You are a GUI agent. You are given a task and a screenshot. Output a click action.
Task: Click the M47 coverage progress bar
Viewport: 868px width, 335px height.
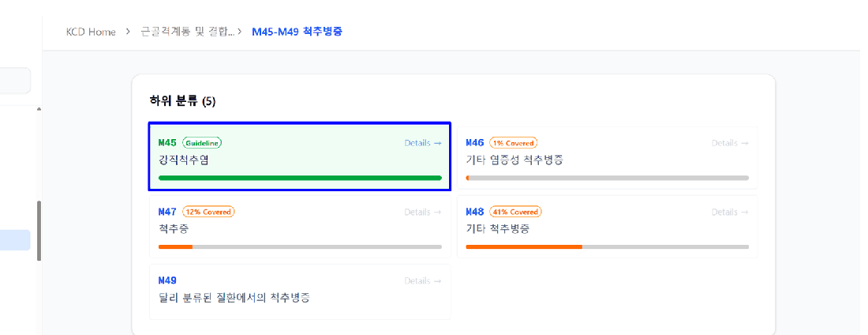(x=300, y=247)
